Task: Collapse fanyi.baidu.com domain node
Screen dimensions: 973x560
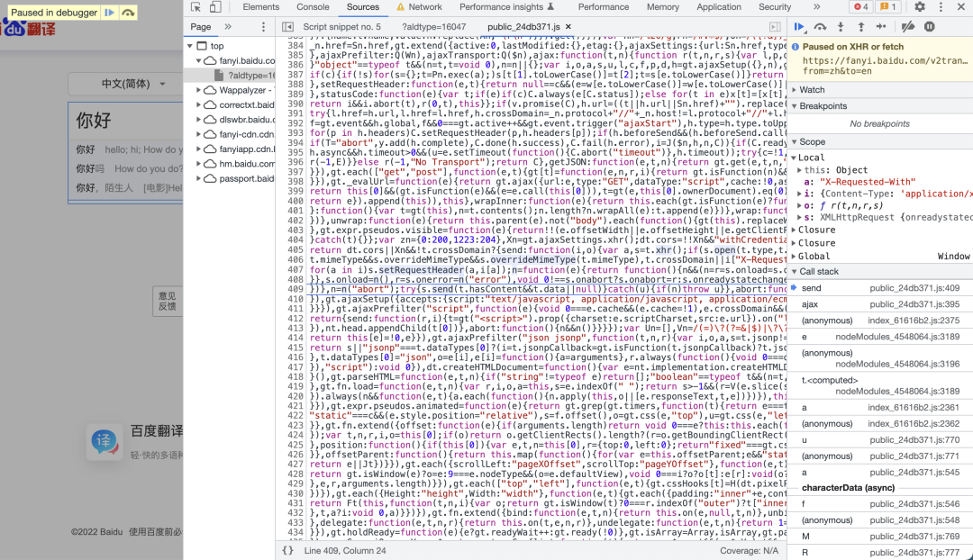Action: (x=198, y=61)
